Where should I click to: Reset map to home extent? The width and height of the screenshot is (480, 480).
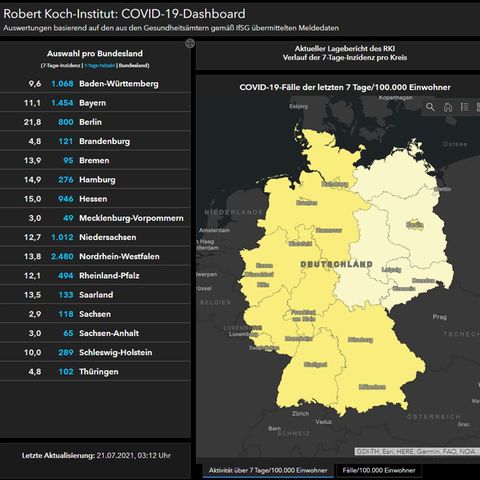point(448,107)
